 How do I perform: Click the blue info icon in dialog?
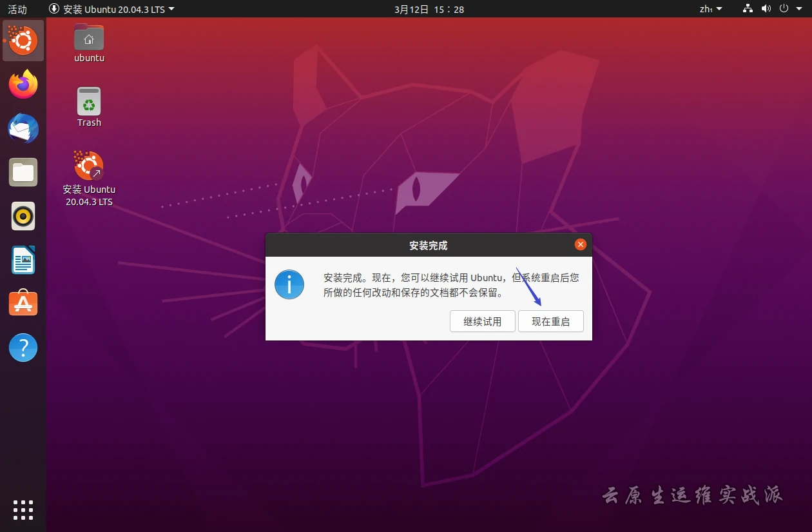click(289, 284)
